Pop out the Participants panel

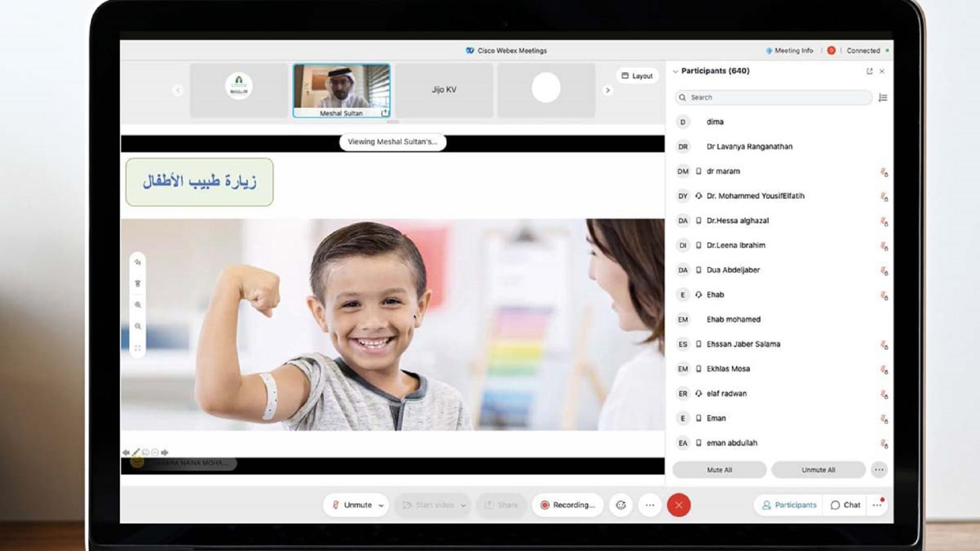[869, 71]
